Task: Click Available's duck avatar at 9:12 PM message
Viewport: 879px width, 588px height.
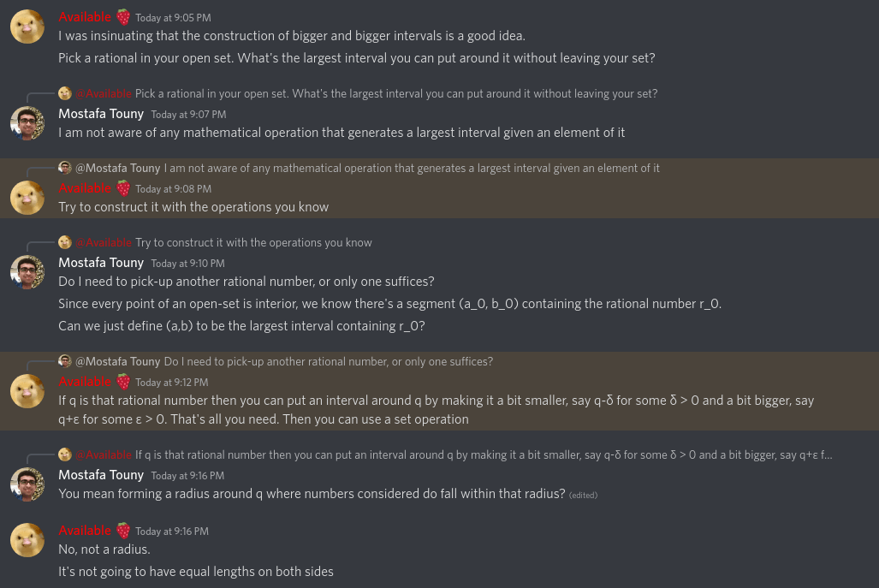Action: (x=27, y=391)
